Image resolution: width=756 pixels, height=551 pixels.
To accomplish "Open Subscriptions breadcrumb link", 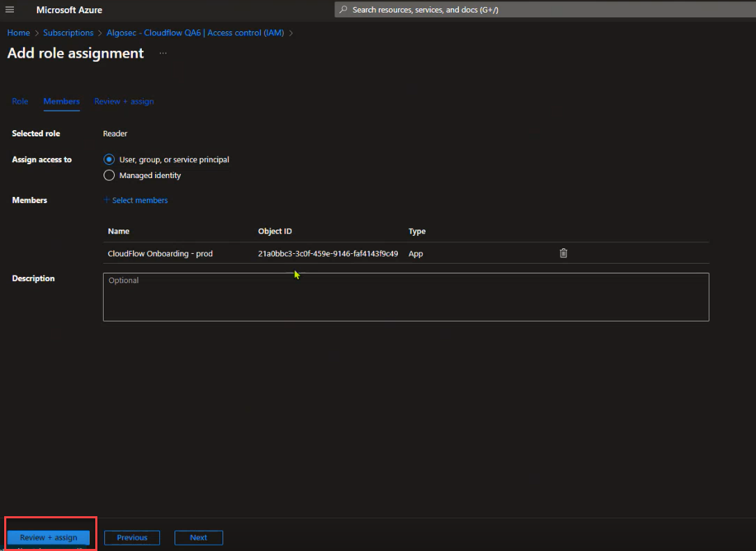I will [x=68, y=33].
